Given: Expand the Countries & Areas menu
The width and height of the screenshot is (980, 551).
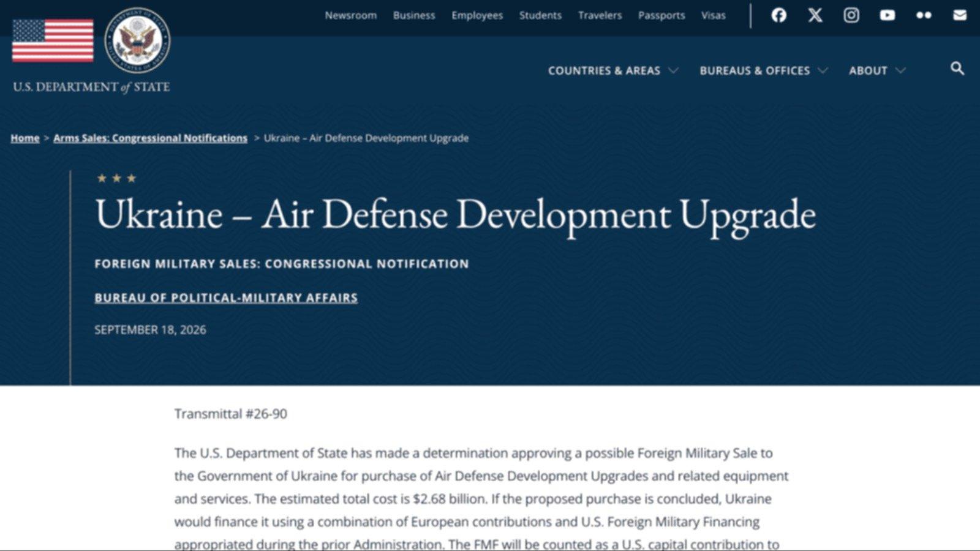Looking at the screenshot, I should tap(613, 70).
